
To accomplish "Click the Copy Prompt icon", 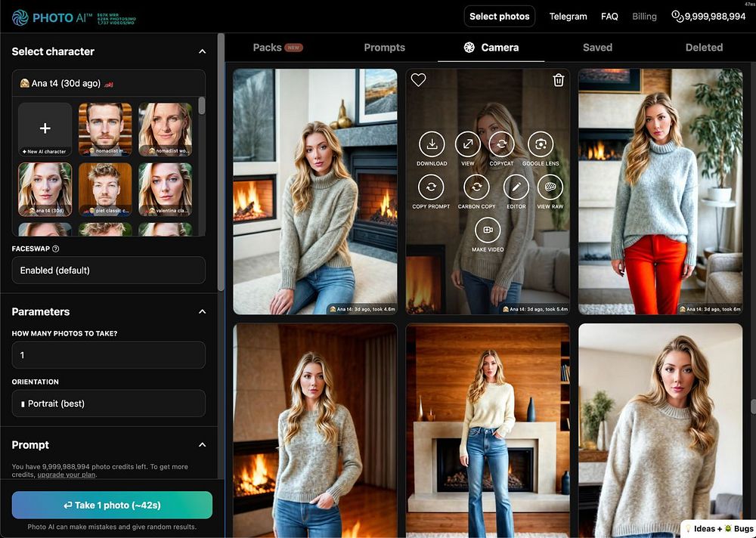I will pyautogui.click(x=431, y=187).
